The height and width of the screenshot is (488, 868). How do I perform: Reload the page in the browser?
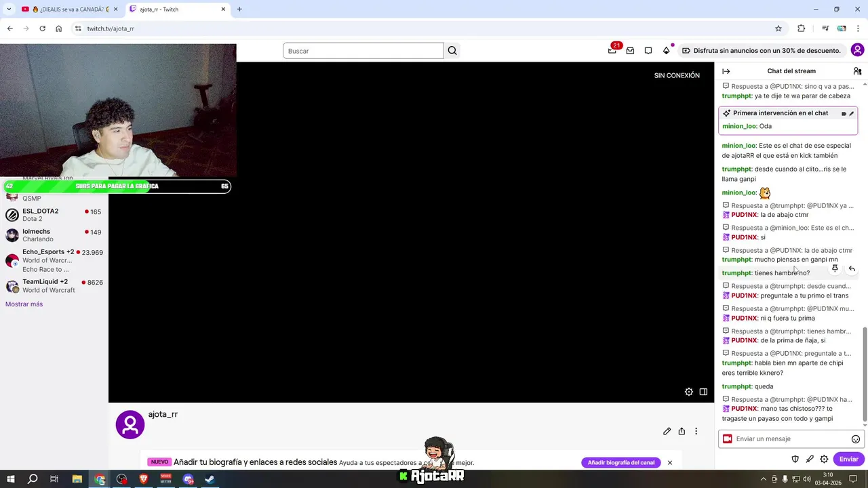(x=42, y=28)
